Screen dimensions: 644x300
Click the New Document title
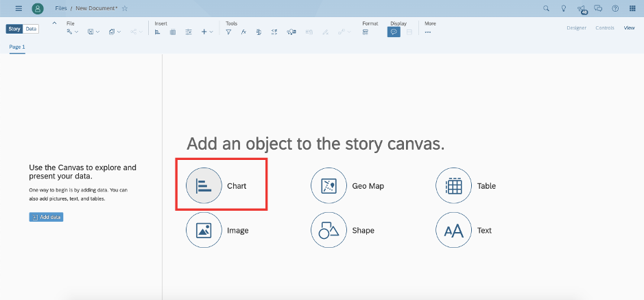(x=97, y=8)
